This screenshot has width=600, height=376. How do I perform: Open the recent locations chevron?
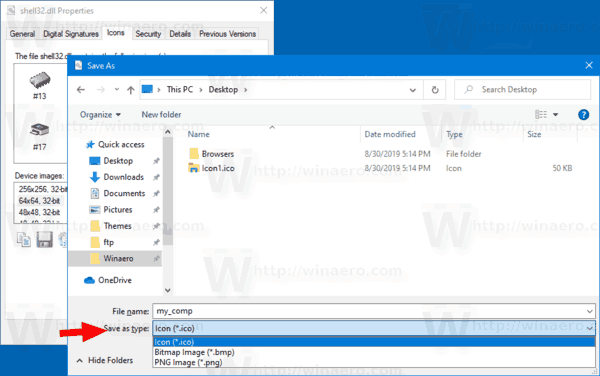117,90
